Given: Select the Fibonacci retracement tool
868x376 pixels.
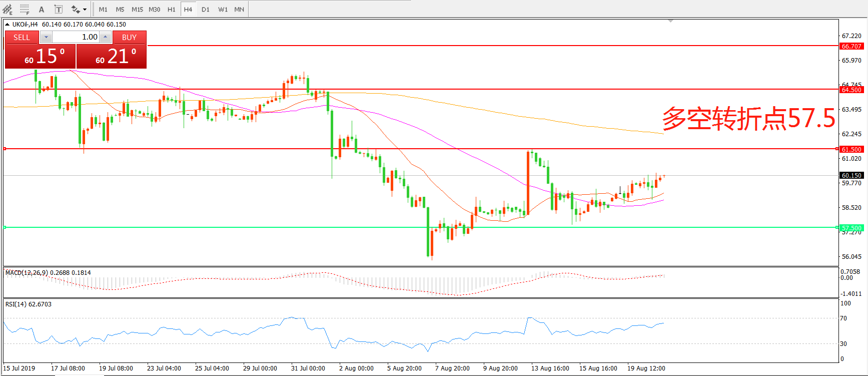Looking at the screenshot, I should (x=25, y=9).
